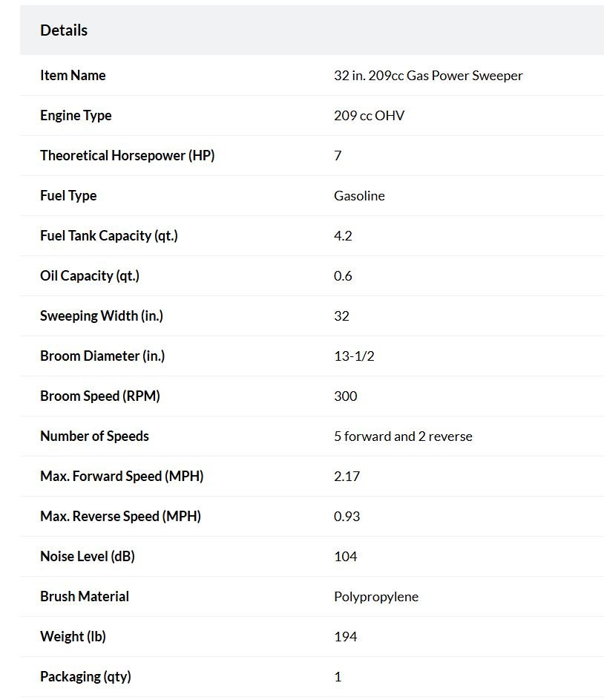Click the Packaging (qty) label
Image resolution: width=604 pixels, height=700 pixels.
(x=85, y=677)
